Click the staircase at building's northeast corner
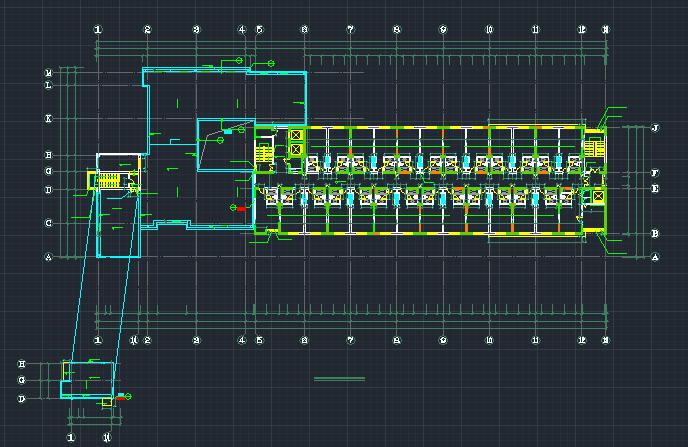Screen dimensions: 688x447 tap(594, 148)
